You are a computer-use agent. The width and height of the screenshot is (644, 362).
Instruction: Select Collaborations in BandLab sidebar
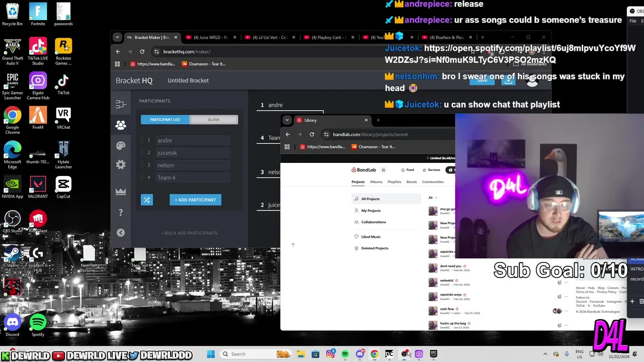pyautogui.click(x=386, y=222)
